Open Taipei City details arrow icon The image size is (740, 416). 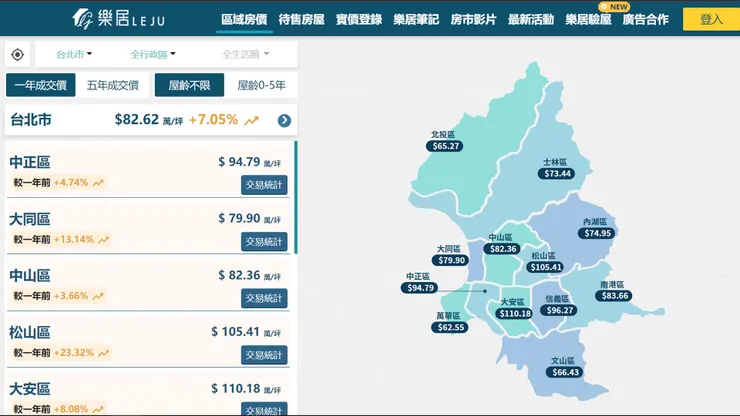(284, 120)
